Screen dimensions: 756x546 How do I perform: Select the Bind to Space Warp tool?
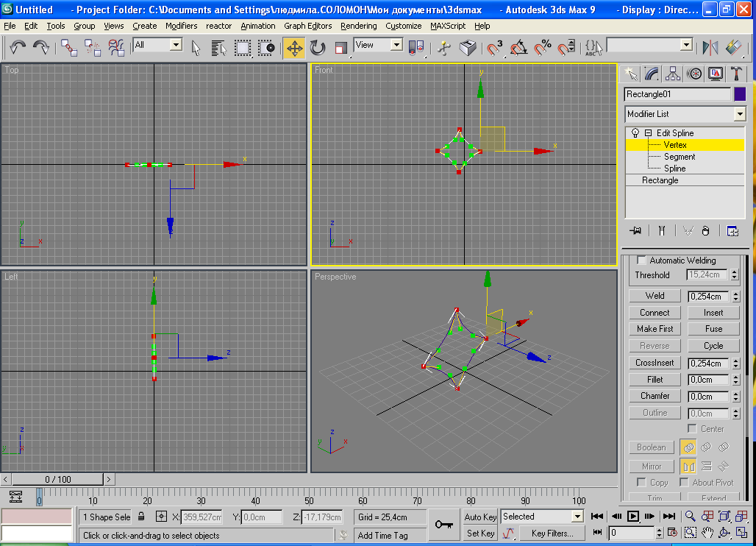point(115,47)
